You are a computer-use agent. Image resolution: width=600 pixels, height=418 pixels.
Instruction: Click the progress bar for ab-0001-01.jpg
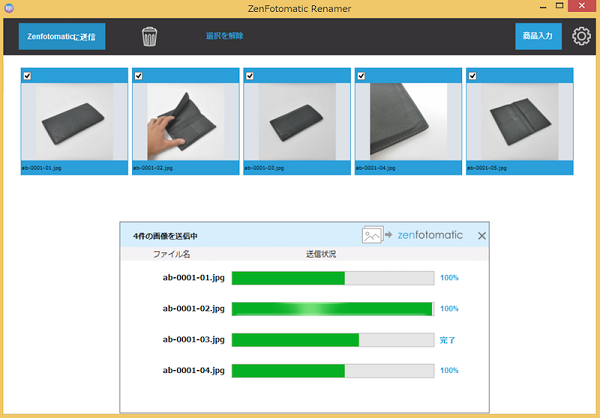pos(333,278)
